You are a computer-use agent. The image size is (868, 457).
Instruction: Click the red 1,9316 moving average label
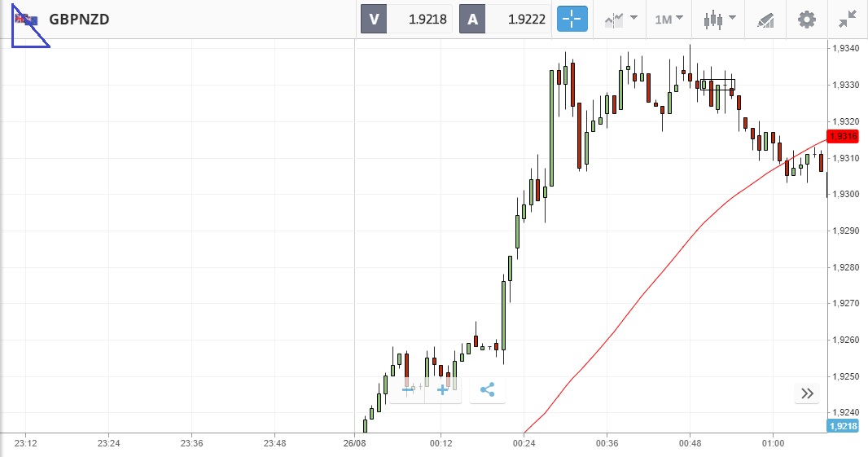[x=843, y=136]
